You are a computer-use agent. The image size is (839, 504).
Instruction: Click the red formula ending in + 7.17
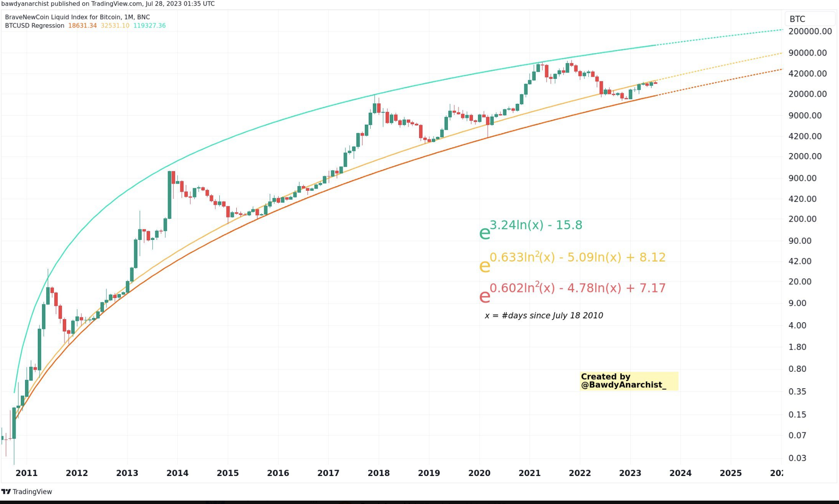[x=572, y=292]
